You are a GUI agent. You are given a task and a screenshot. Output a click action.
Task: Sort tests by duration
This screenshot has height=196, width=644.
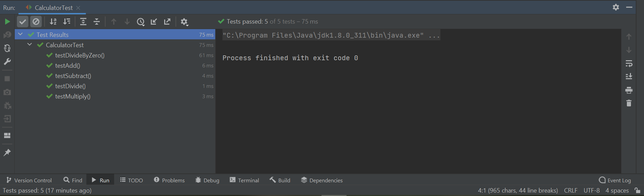coord(67,22)
